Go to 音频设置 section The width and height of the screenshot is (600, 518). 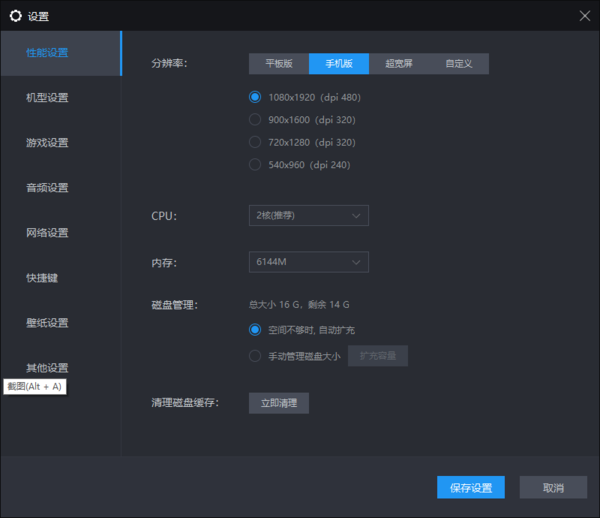coord(47,188)
